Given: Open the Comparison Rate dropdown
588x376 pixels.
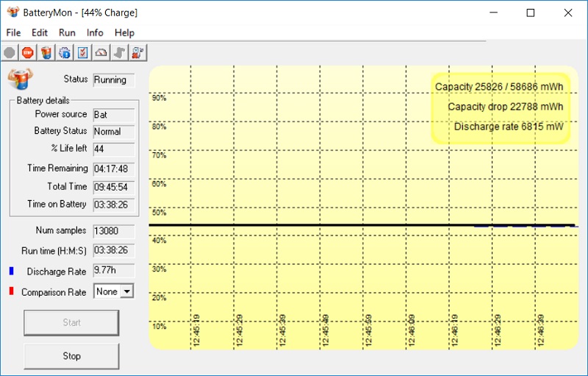Looking at the screenshot, I should 126,291.
